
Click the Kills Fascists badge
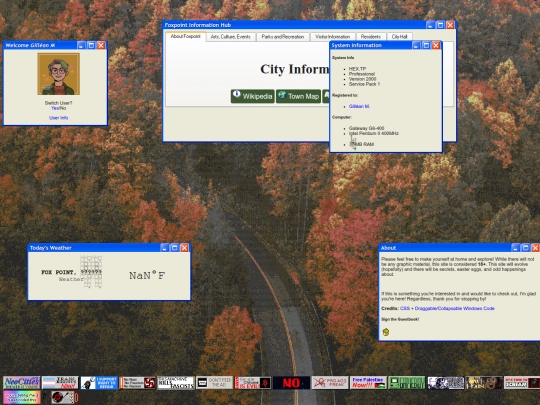click(176, 383)
